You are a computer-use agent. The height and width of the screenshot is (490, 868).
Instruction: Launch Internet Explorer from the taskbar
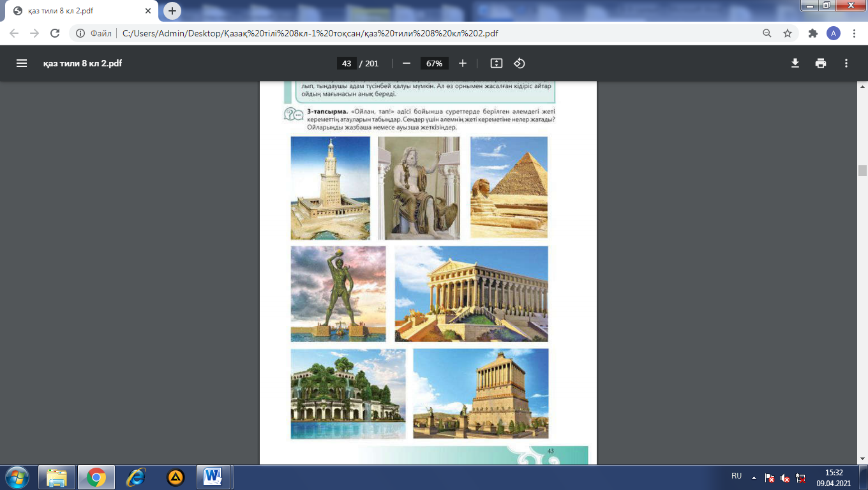point(135,477)
